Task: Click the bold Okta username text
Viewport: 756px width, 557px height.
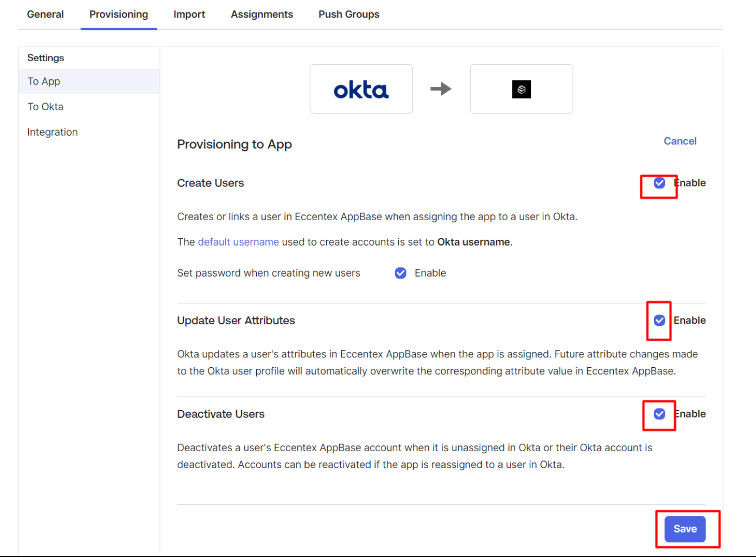Action: click(x=474, y=242)
